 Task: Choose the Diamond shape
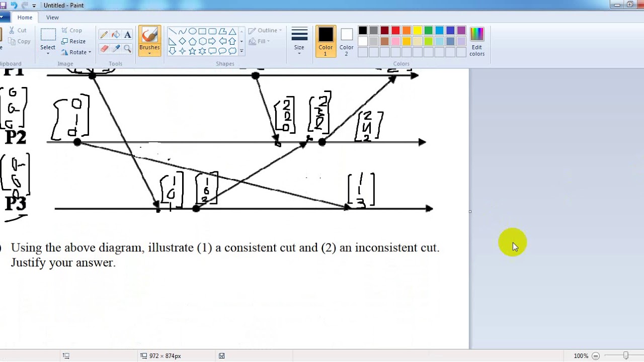(182, 41)
